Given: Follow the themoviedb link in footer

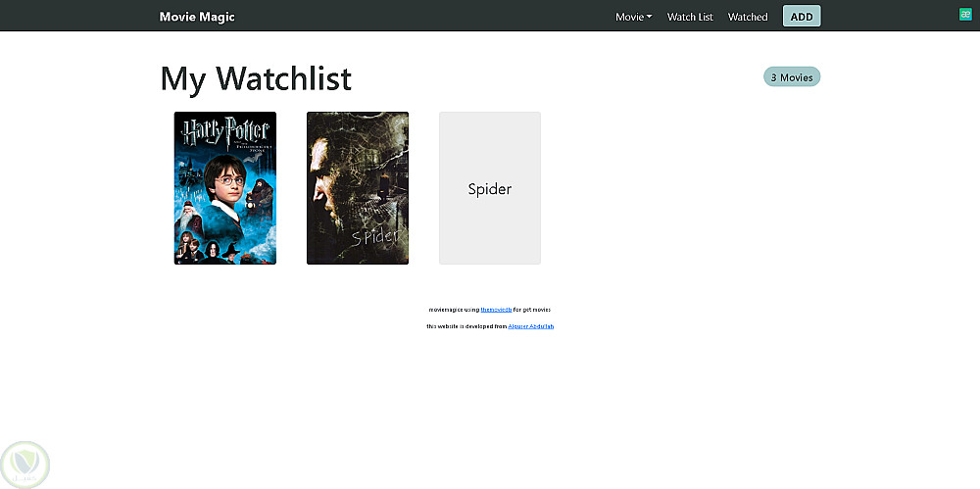Looking at the screenshot, I should coord(496,310).
